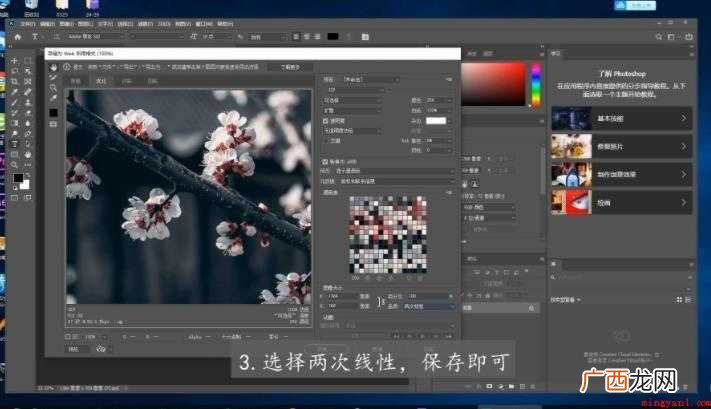The width and height of the screenshot is (711, 409).
Task: Open the 绘画 tutorial card
Action: 622,203
